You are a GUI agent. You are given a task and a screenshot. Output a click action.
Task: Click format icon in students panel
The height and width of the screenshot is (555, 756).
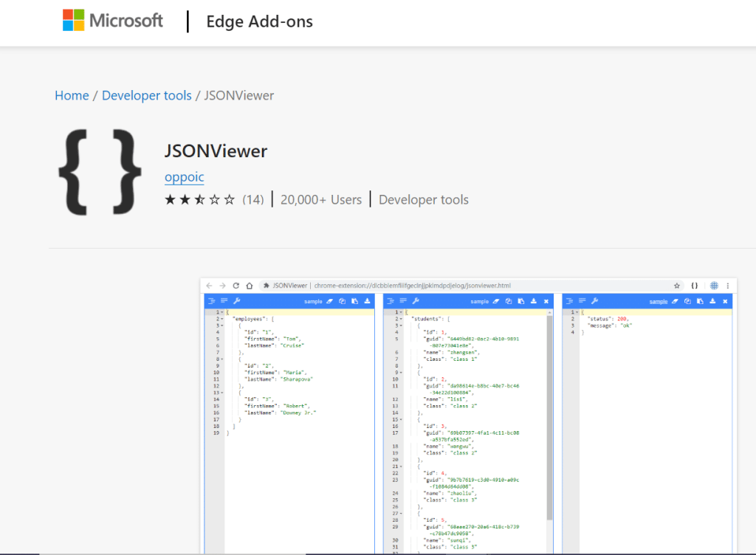[391, 301]
